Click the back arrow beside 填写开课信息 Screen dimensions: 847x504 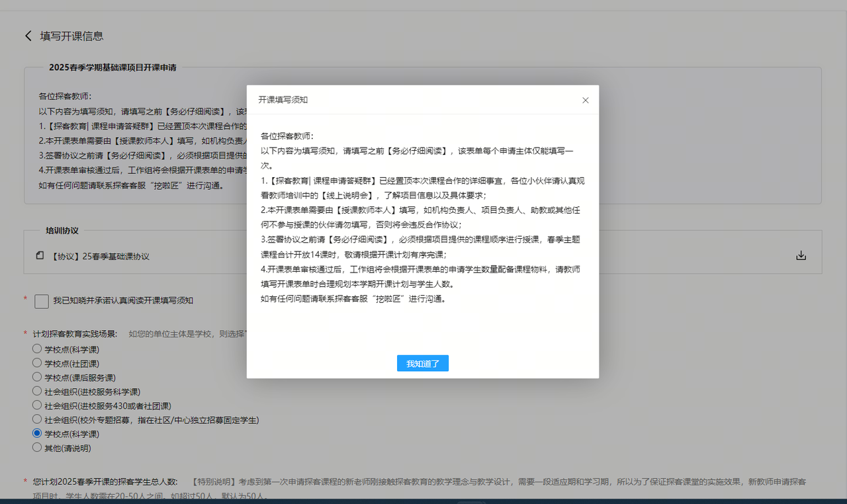pos(28,36)
